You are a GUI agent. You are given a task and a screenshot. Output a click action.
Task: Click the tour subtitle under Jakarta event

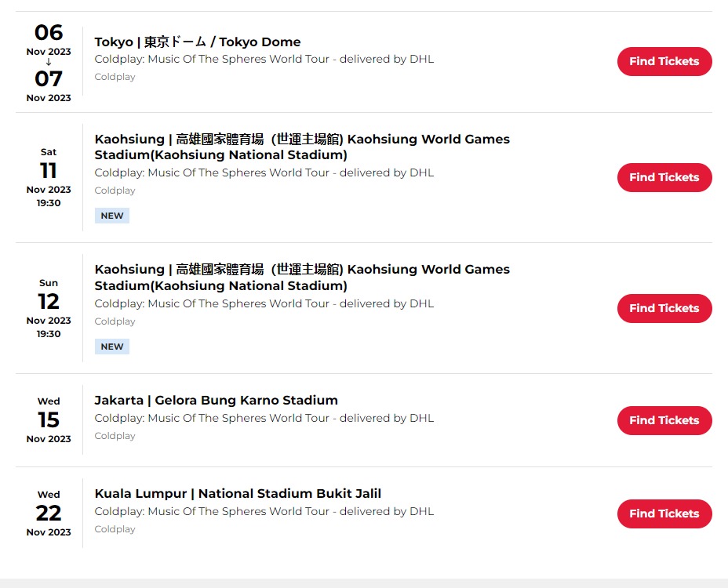click(264, 418)
